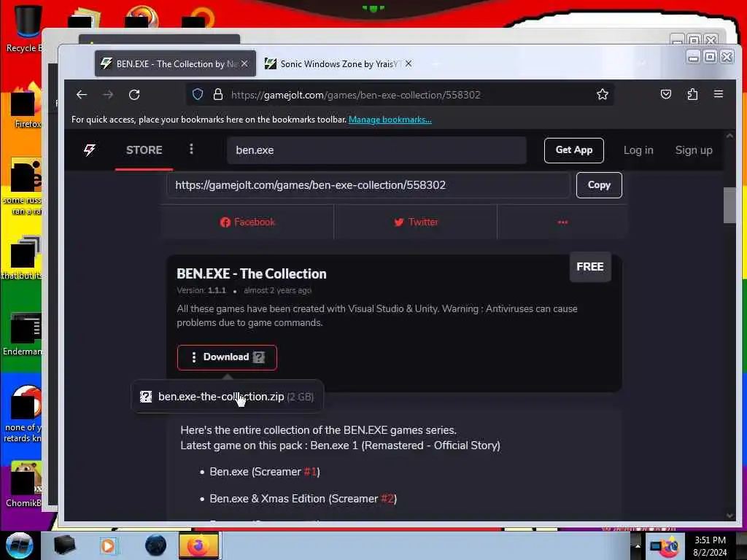Viewport: 747px width, 560px height.
Task: Open the Recycle Bin desktop icon
Action: click(24, 28)
